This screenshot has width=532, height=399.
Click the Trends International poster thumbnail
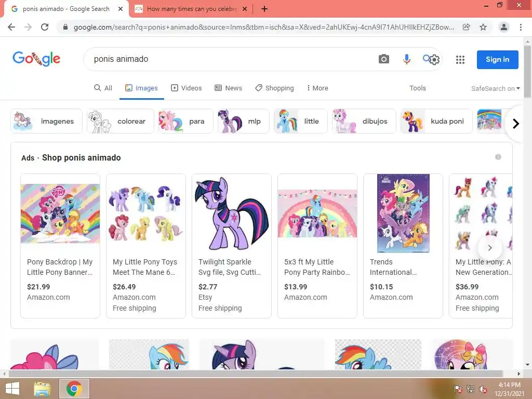[x=403, y=214]
